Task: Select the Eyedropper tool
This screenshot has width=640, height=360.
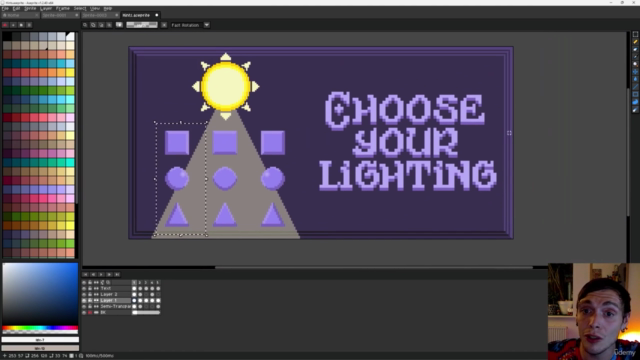Action: pos(635,57)
